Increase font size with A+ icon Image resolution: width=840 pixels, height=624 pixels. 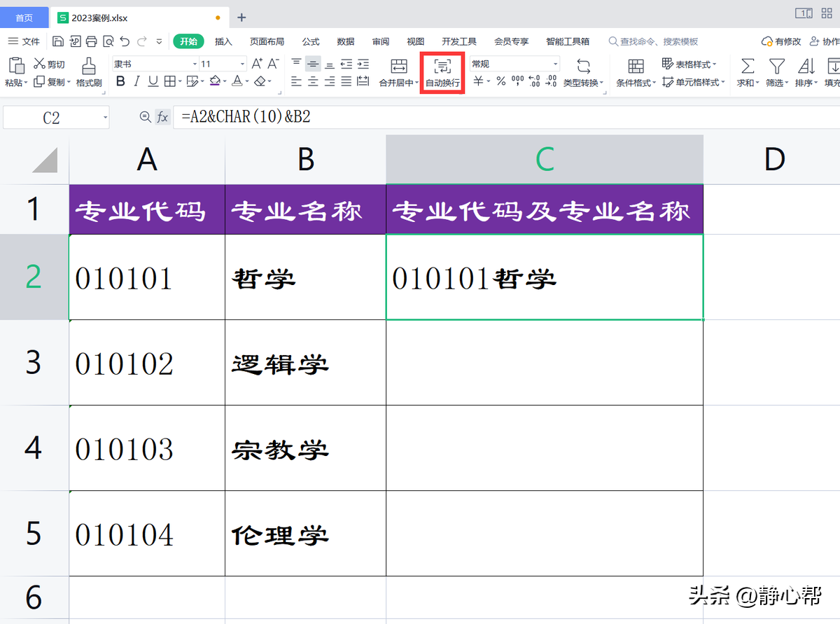257,64
